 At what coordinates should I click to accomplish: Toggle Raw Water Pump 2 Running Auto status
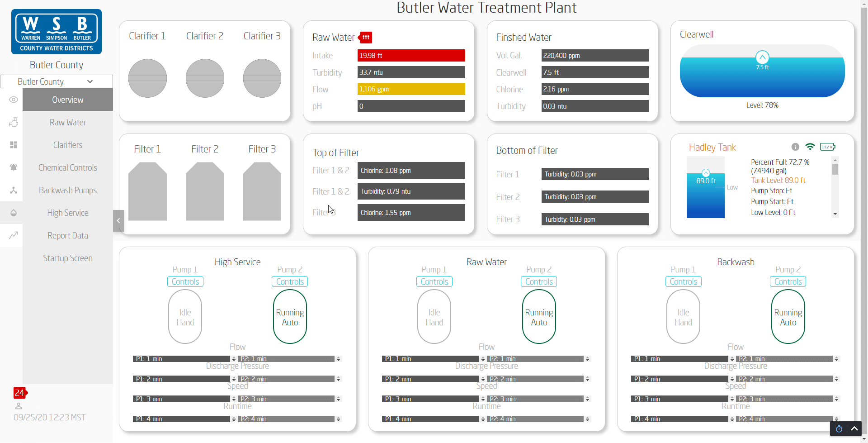pos(539,317)
